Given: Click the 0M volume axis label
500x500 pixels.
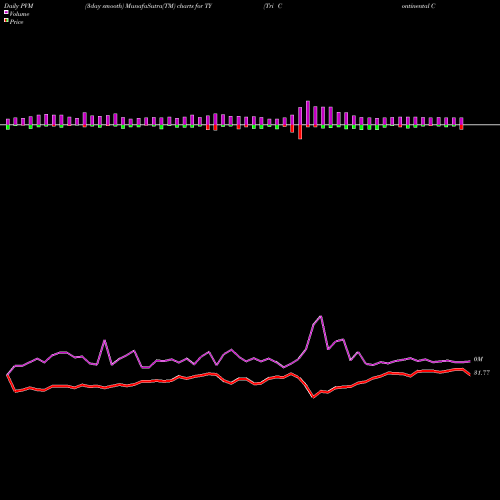Looking at the screenshot, I should (478, 359).
